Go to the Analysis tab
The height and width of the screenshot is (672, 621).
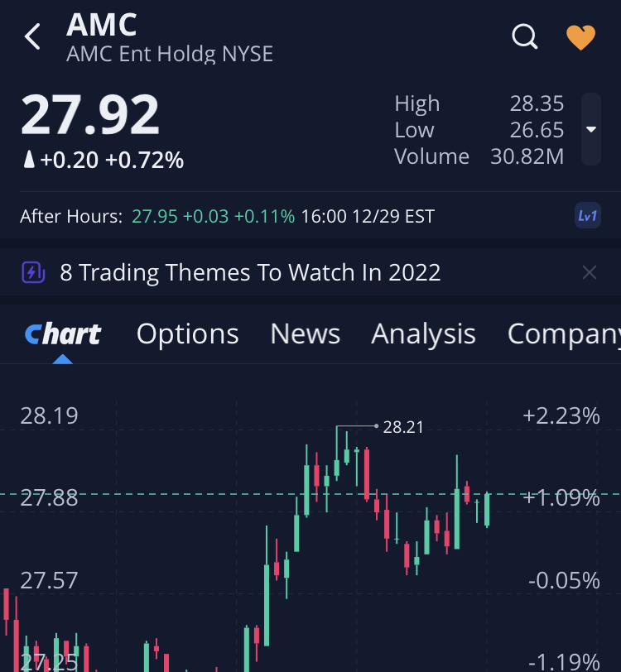[x=423, y=334]
